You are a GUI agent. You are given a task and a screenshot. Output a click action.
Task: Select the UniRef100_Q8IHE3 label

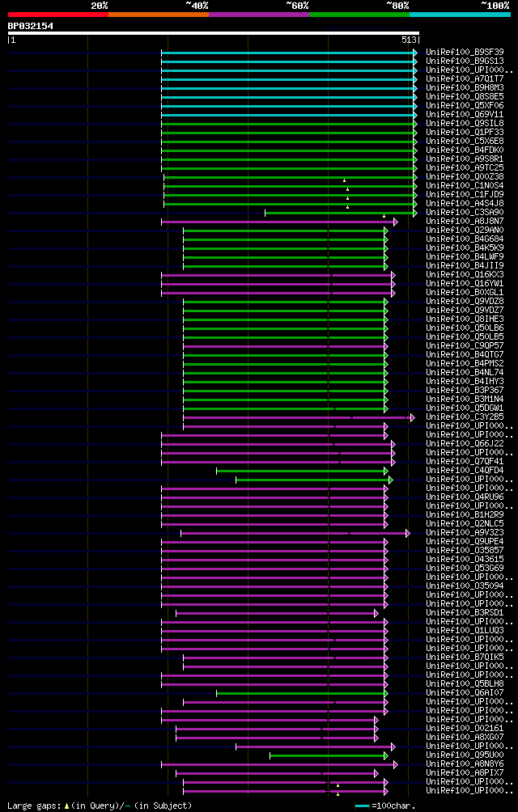click(465, 319)
